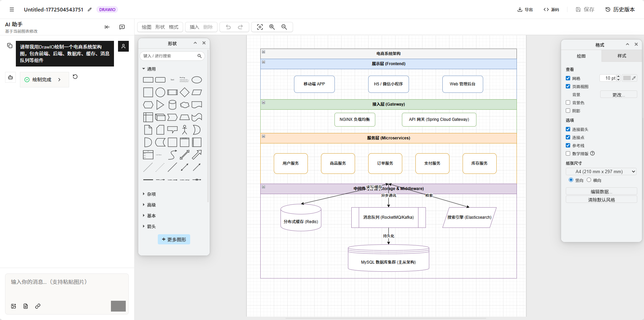This screenshot has width=644, height=320.
Task: Click the regenerate icon beside 绘制完成
Action: pos(75,77)
